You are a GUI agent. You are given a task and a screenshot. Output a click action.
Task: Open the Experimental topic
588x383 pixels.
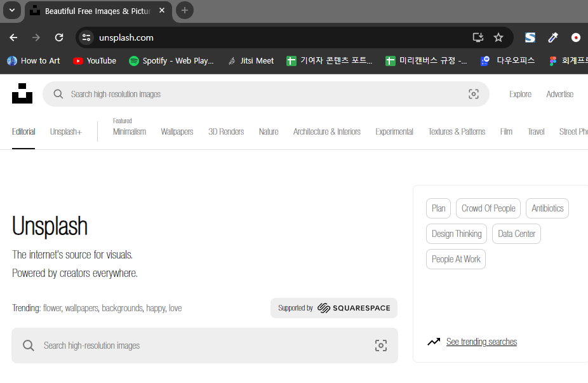click(394, 131)
